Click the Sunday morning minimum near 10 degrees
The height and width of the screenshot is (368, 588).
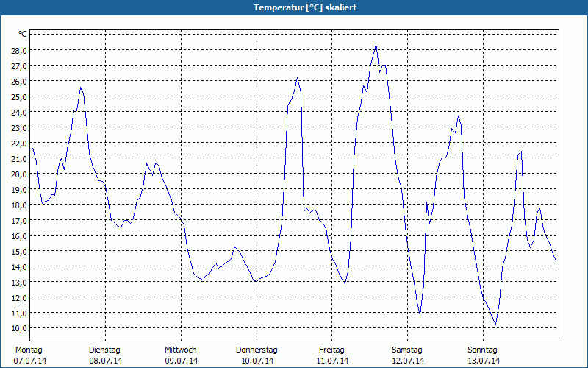495,325
